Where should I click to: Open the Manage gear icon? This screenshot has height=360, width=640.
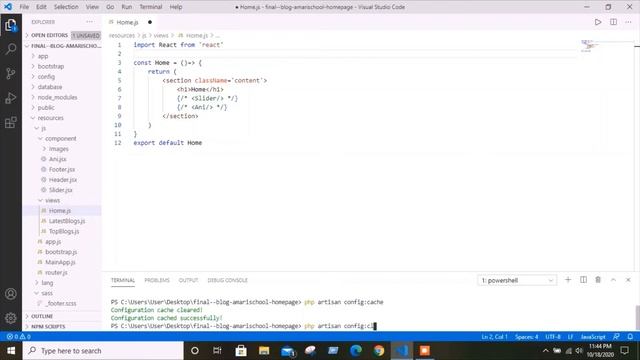11,318
